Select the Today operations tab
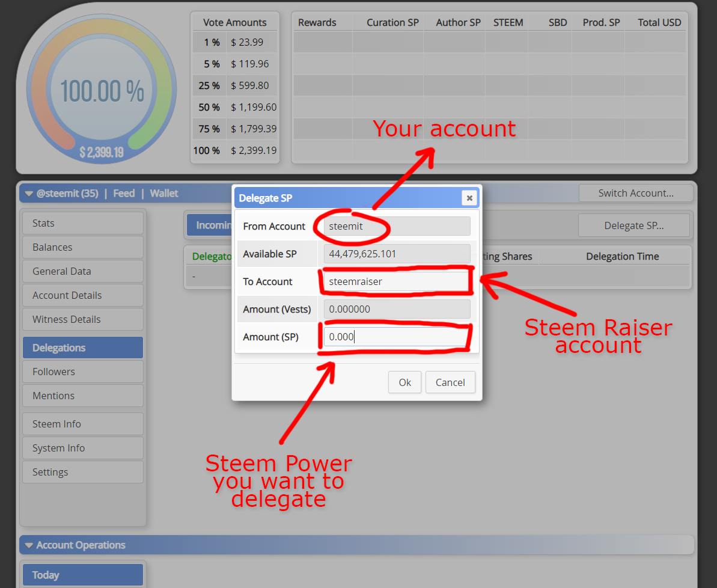Screen dimensions: 717x588 pyautogui.click(x=83, y=575)
